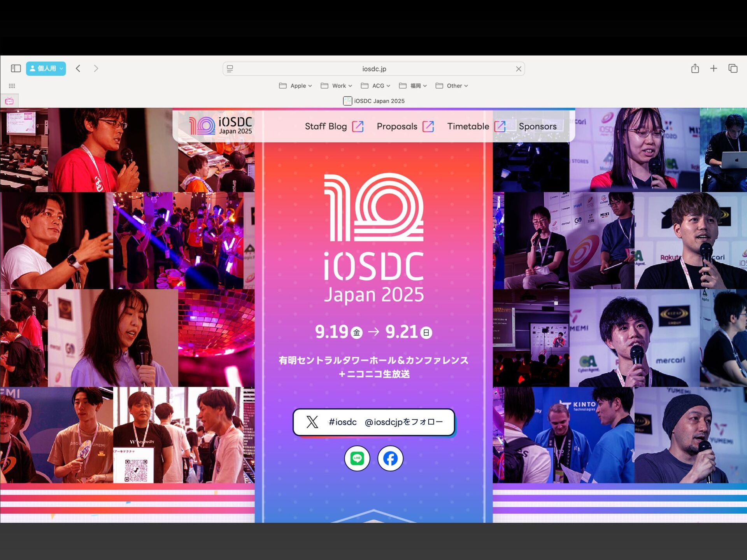
Task: Click the ＋ニコニコ生放送 text
Action: 374,374
